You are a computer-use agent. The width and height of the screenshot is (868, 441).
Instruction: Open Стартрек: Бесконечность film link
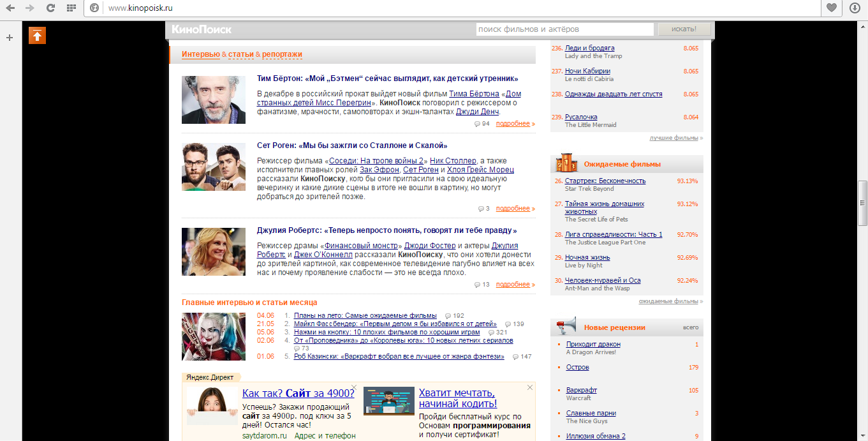coord(605,181)
